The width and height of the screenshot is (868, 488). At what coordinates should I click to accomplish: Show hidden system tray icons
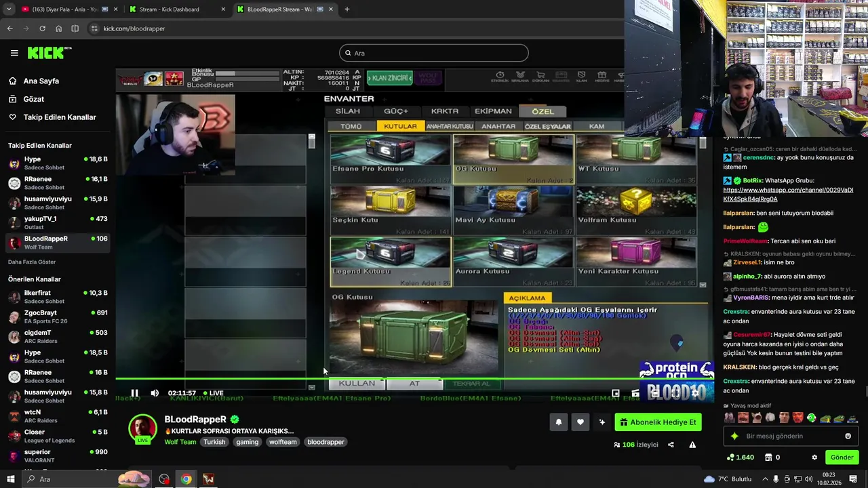coord(764,479)
